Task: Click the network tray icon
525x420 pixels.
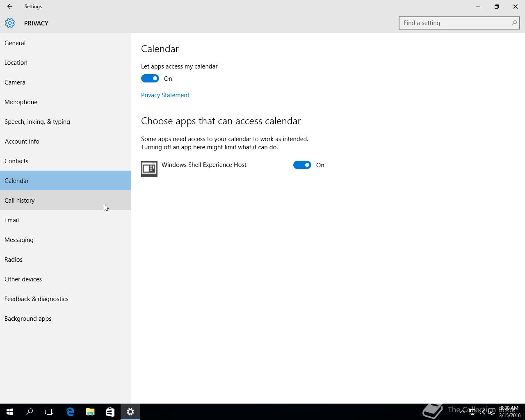Action: (x=472, y=412)
